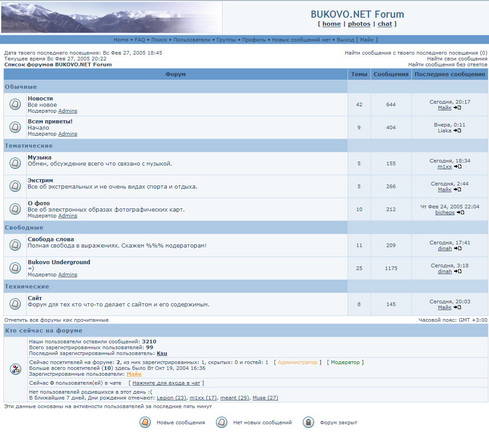Open Пользователи in the navigation bar

[192, 40]
